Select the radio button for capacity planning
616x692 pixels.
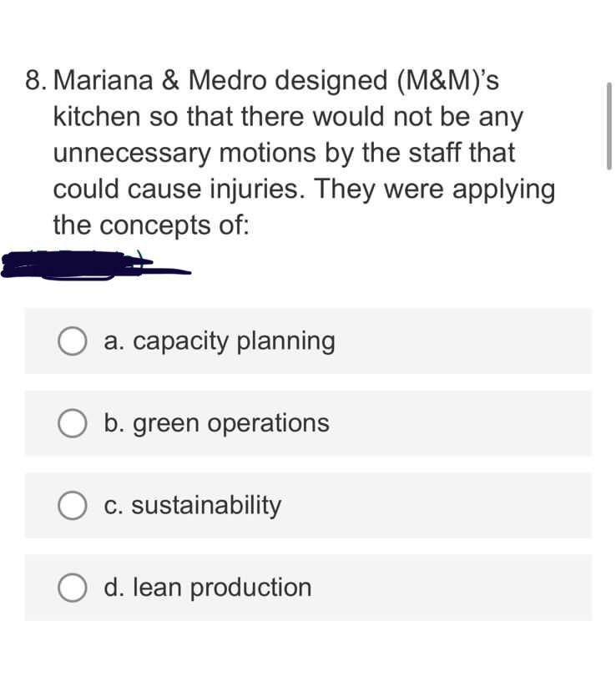pyautogui.click(x=72, y=340)
